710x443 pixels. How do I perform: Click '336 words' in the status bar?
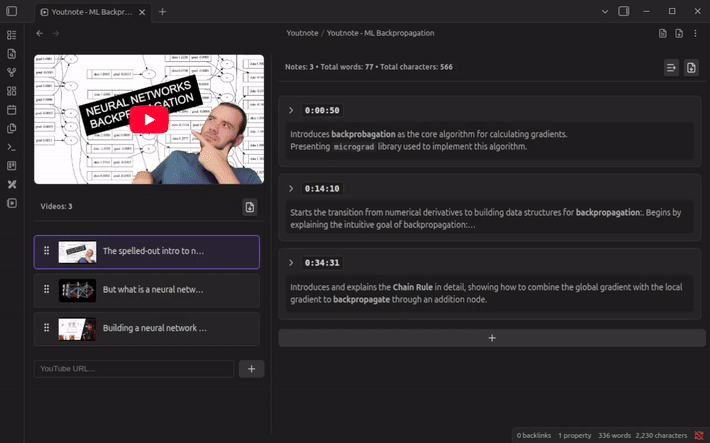point(614,435)
